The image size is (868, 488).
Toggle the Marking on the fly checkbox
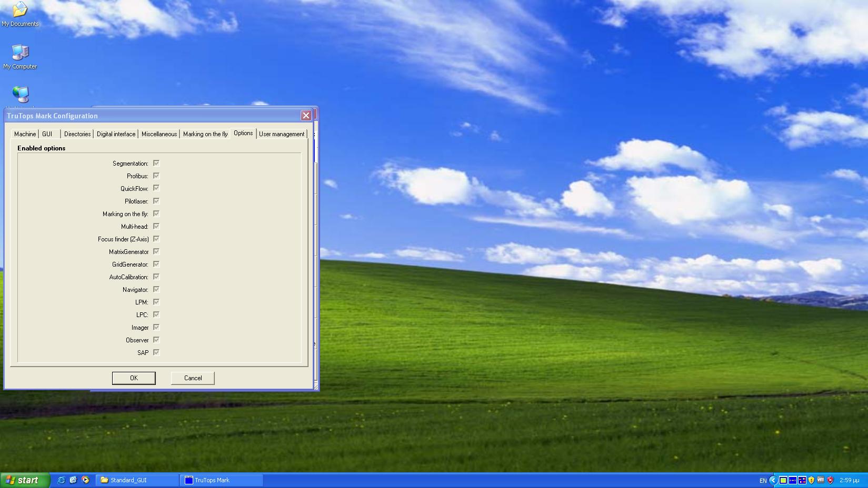[x=156, y=213]
